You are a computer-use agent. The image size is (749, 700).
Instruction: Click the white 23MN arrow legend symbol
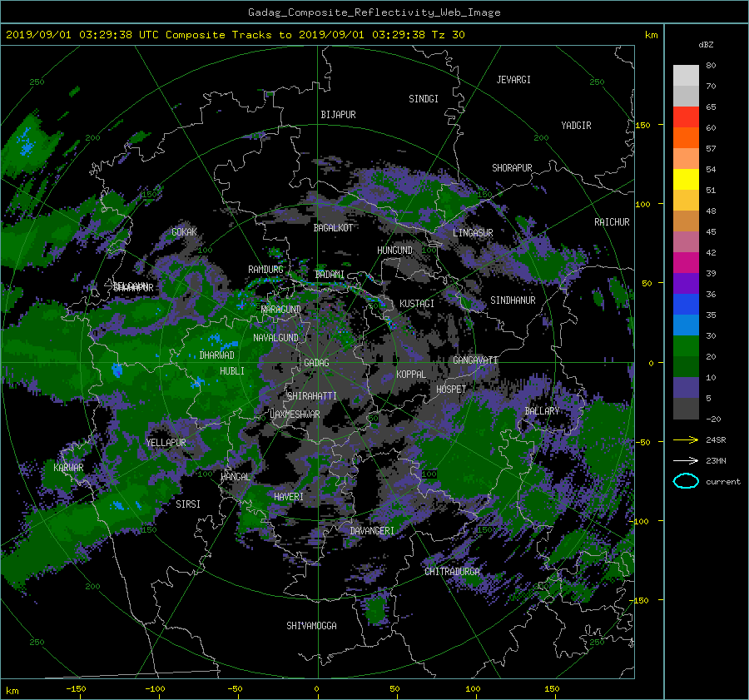pyautogui.click(x=686, y=460)
